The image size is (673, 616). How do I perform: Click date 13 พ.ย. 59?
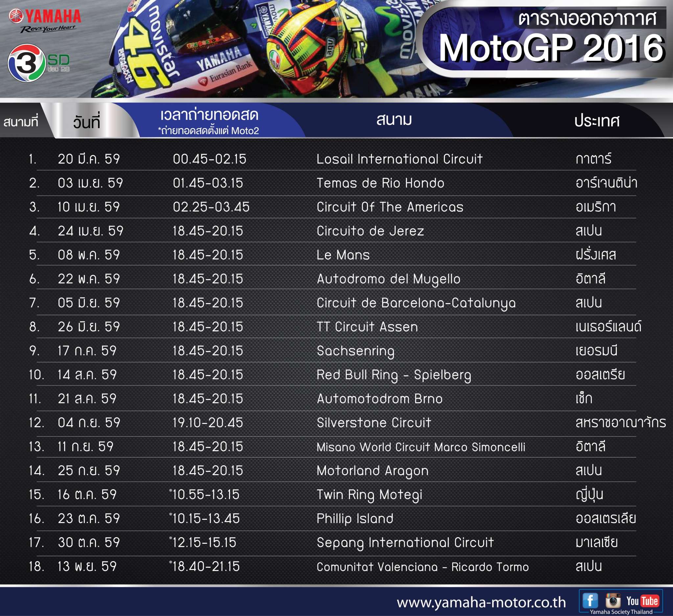87,567
